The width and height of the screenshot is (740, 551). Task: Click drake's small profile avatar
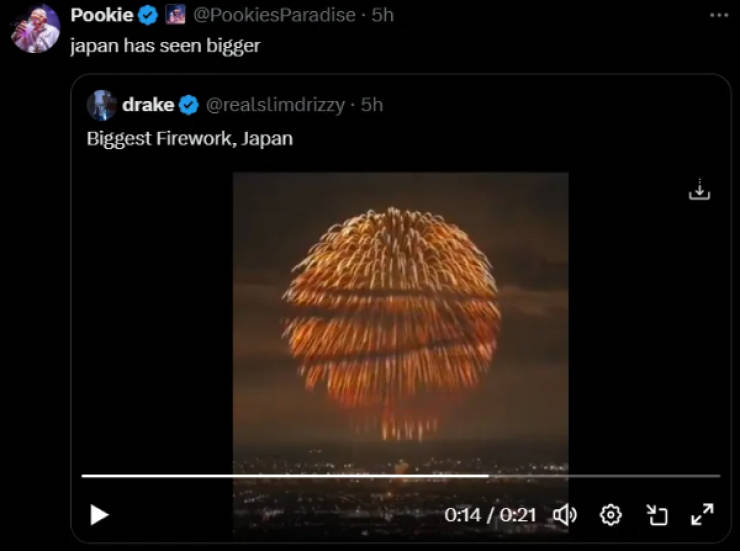[101, 105]
